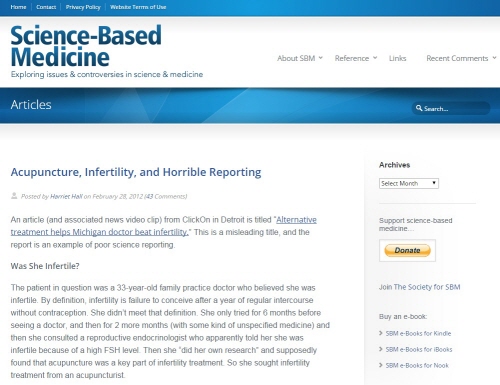
Task: Expand the About SBM menu chevron
Action: pyautogui.click(x=321, y=58)
